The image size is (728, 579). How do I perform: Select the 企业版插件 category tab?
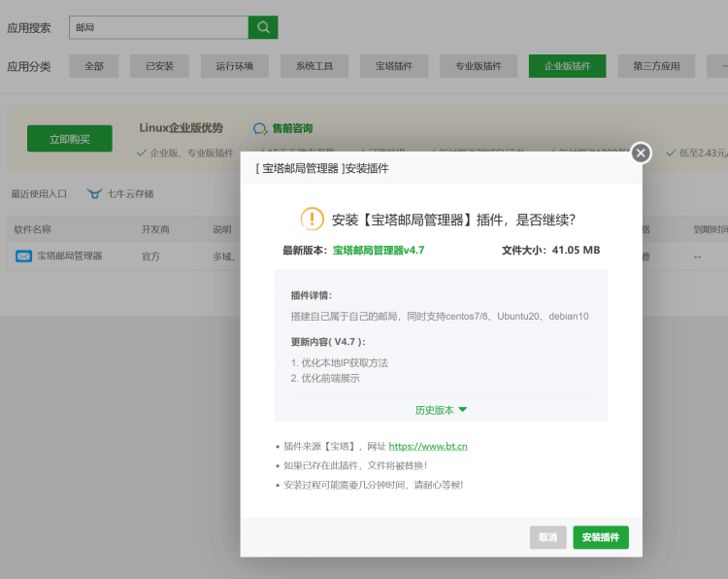coord(568,66)
